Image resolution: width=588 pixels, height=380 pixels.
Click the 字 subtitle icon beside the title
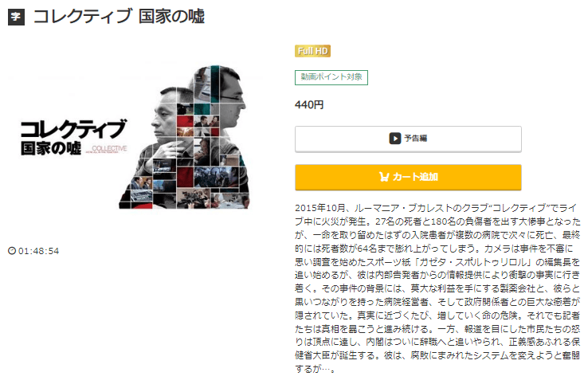tap(16, 17)
